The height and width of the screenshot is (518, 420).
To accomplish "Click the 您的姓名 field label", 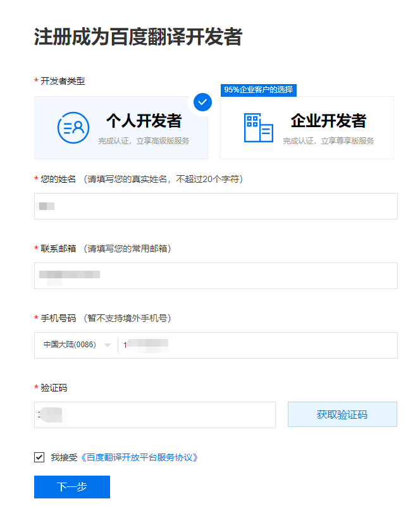I will point(58,179).
